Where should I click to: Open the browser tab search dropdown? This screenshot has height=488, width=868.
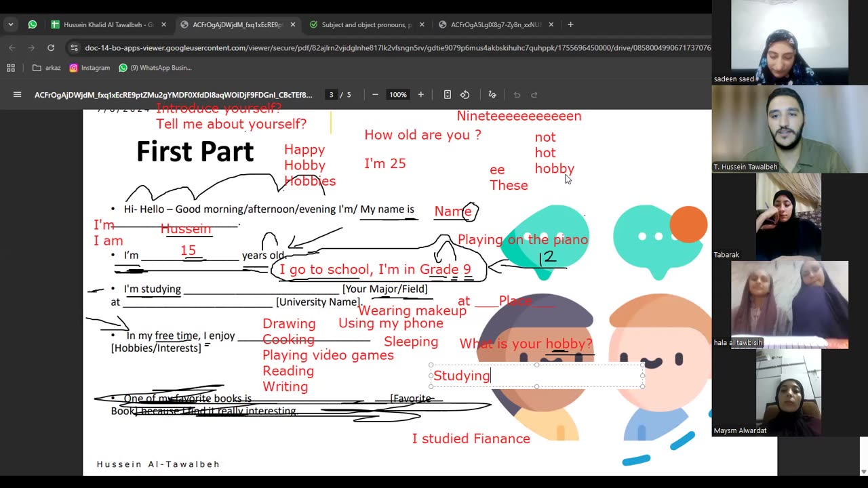(10, 24)
